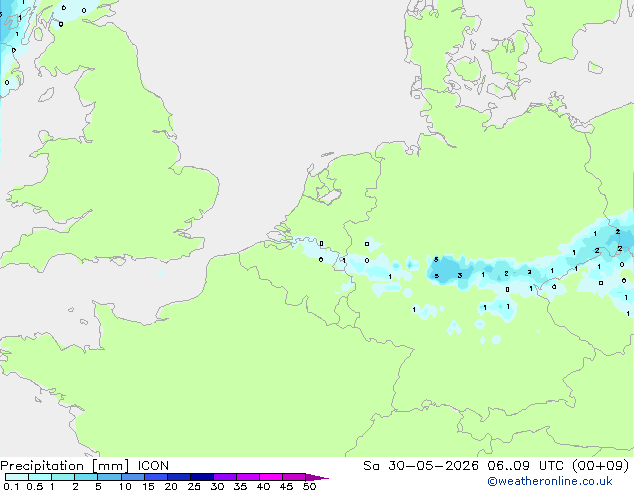The image size is (634, 490).
Task: Click the 'Precipitation' title text
Action: tap(42, 466)
